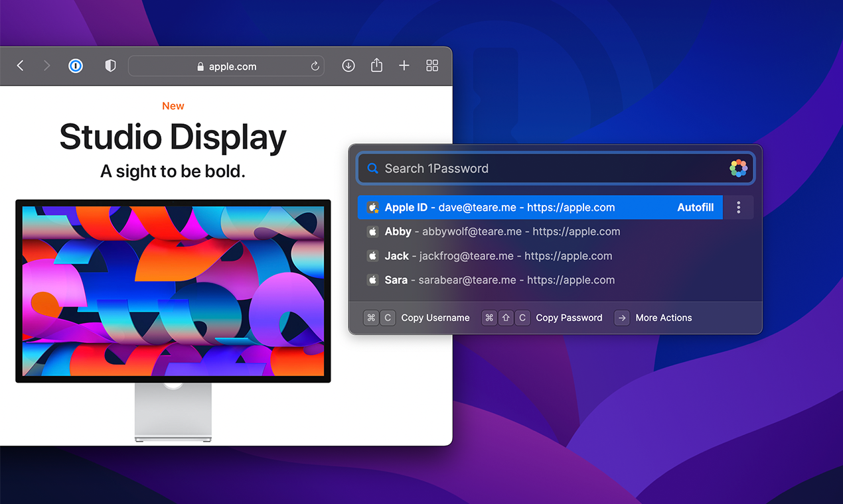Click the lock icon beside apple.com
The height and width of the screenshot is (504, 843).
(x=200, y=67)
